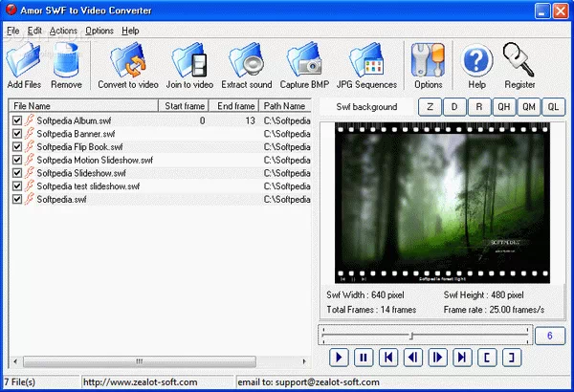Click the End frame column header
This screenshot has width=574, height=392.
click(x=234, y=106)
